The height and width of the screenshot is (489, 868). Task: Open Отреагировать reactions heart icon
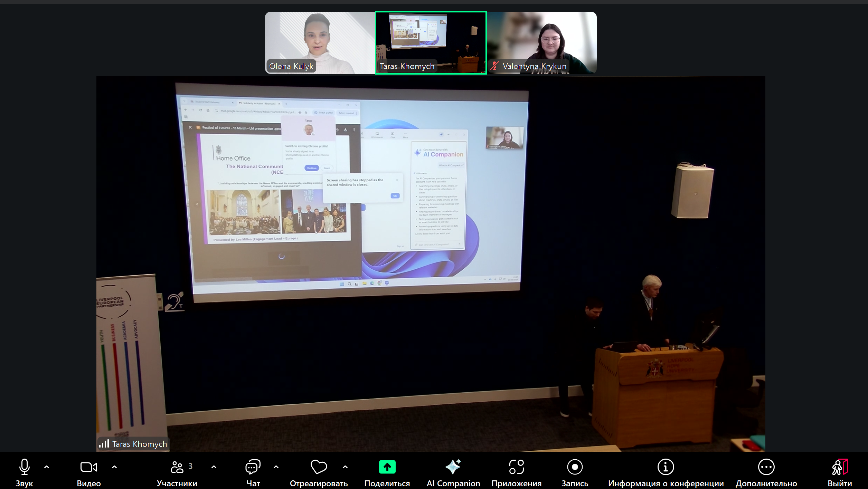tap(319, 467)
